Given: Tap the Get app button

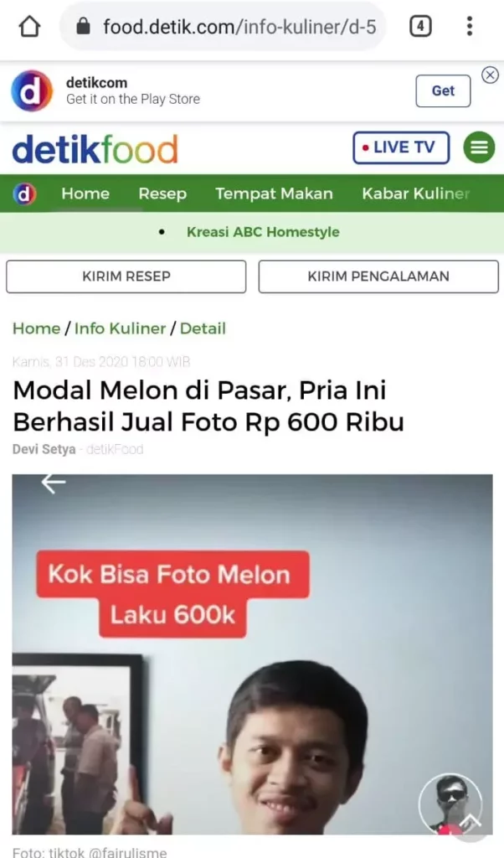Looking at the screenshot, I should (x=443, y=90).
